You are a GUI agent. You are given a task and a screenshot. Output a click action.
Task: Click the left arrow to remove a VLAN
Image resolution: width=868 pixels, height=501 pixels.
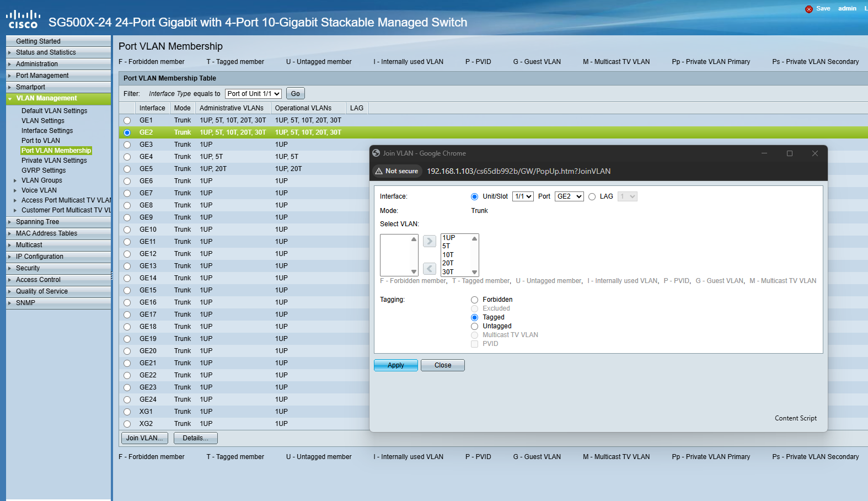click(x=430, y=269)
